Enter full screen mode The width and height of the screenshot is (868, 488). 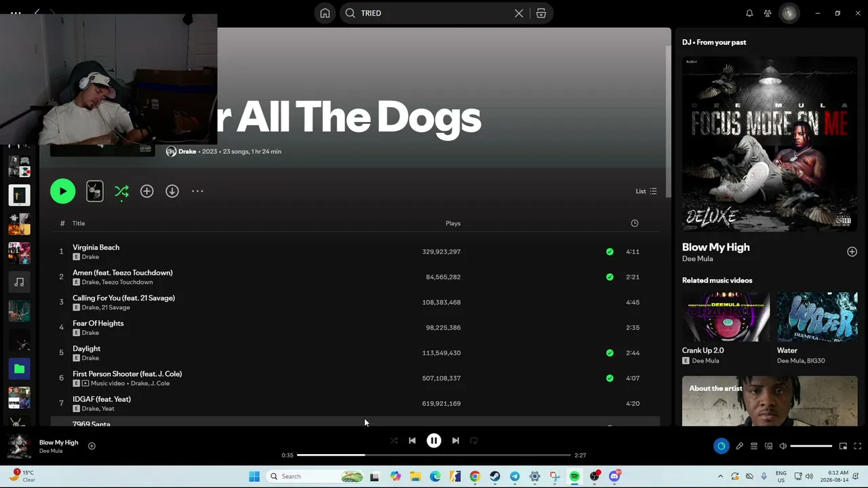click(x=858, y=446)
